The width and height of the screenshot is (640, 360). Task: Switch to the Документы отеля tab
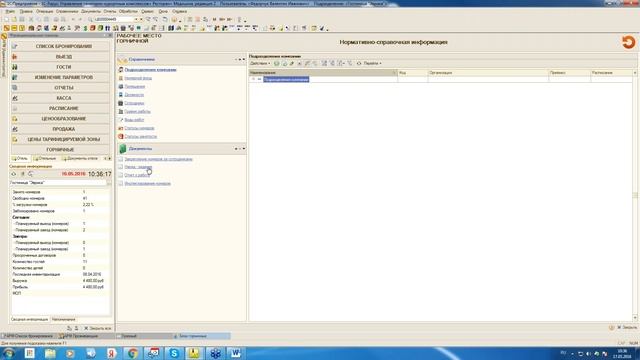click(x=80, y=158)
